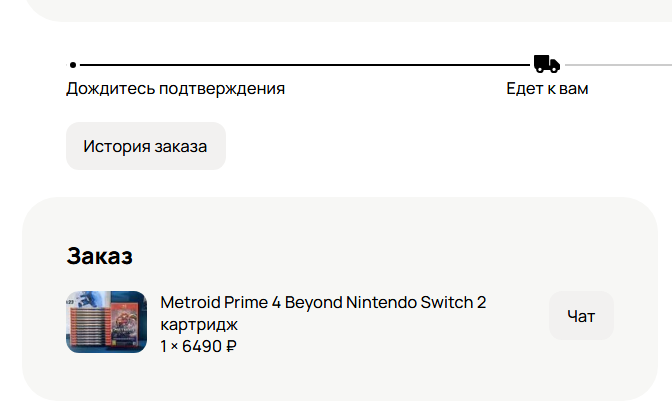Click the Metroid Prime 4 product thumbnail

(x=106, y=322)
